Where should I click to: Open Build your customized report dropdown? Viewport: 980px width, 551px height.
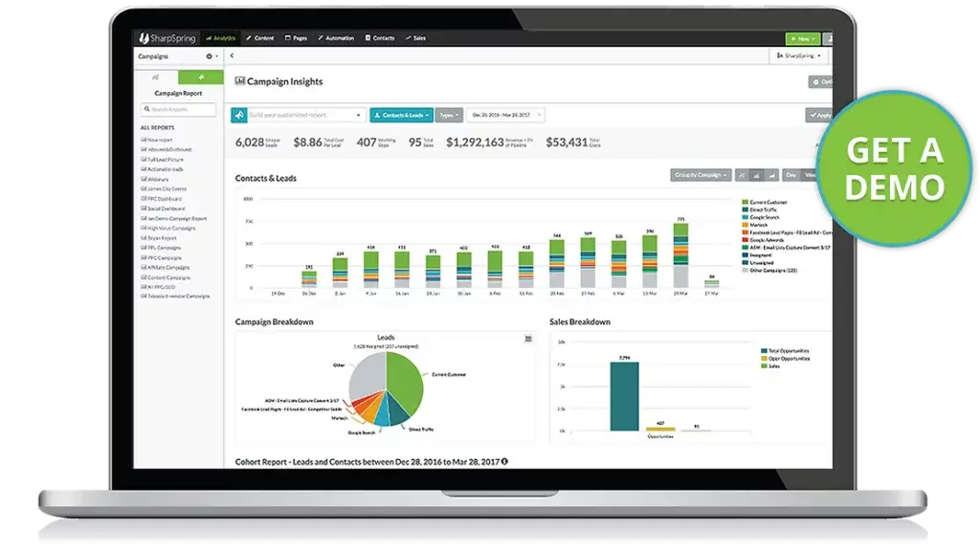[x=305, y=115]
